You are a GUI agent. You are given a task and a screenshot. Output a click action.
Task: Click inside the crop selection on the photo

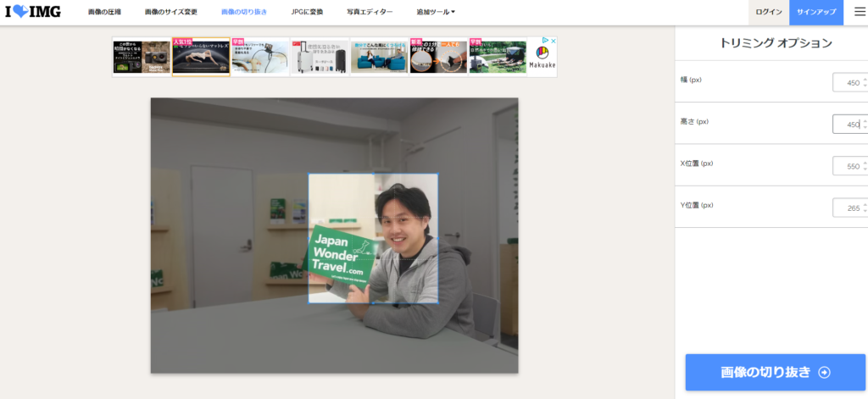(x=373, y=238)
